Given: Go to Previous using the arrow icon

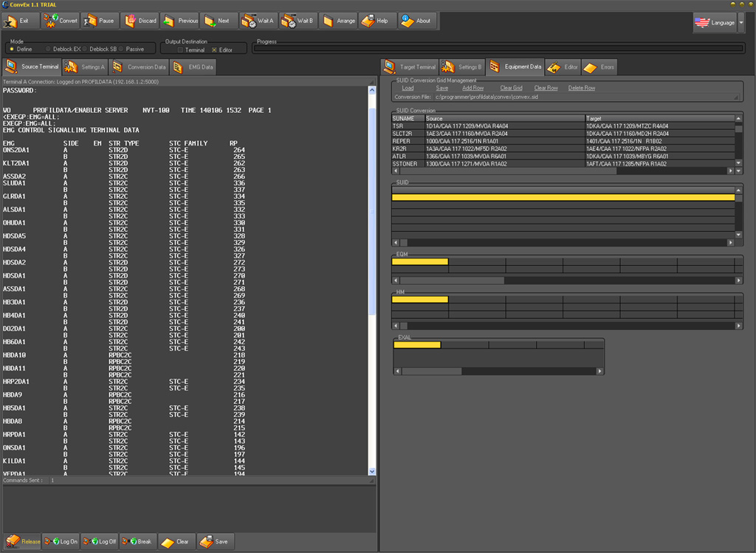Looking at the screenshot, I should tap(169, 21).
